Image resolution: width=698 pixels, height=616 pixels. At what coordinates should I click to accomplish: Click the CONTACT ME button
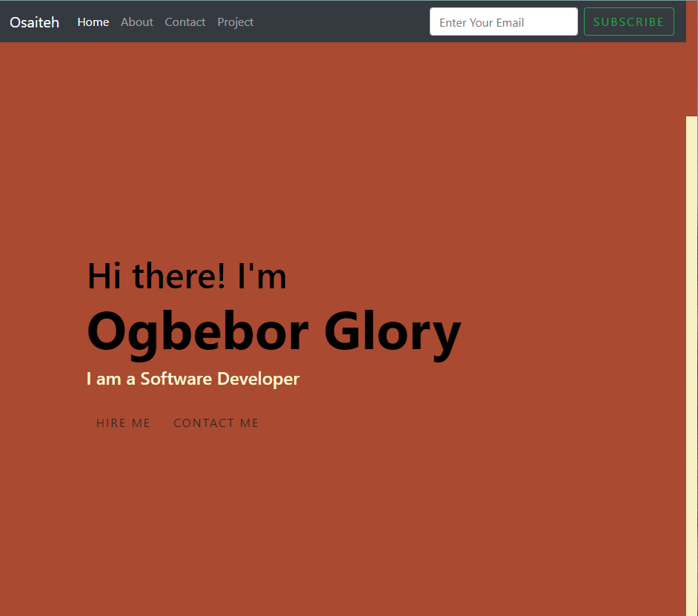coord(216,423)
